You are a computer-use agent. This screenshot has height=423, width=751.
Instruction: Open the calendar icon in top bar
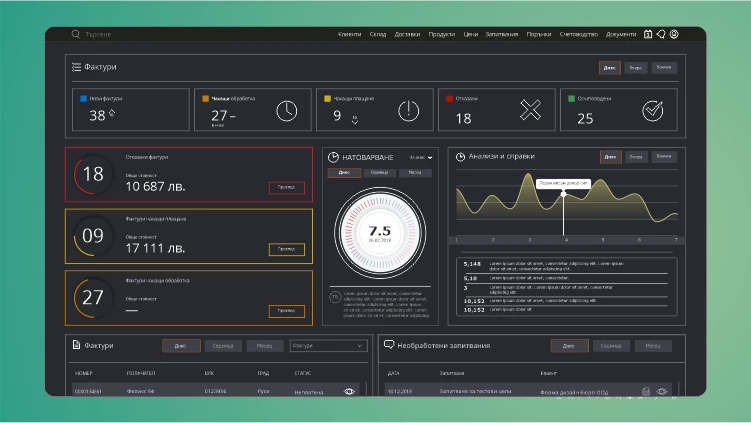coord(648,34)
